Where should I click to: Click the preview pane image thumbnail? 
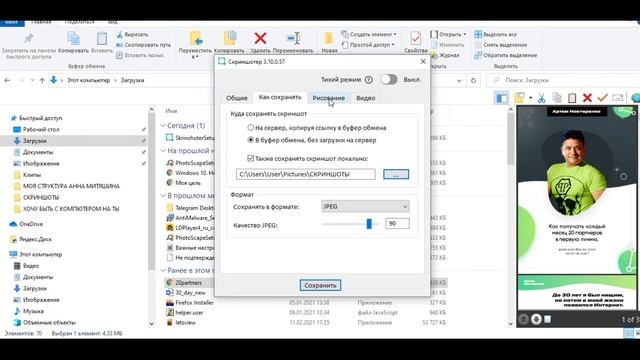[577, 208]
